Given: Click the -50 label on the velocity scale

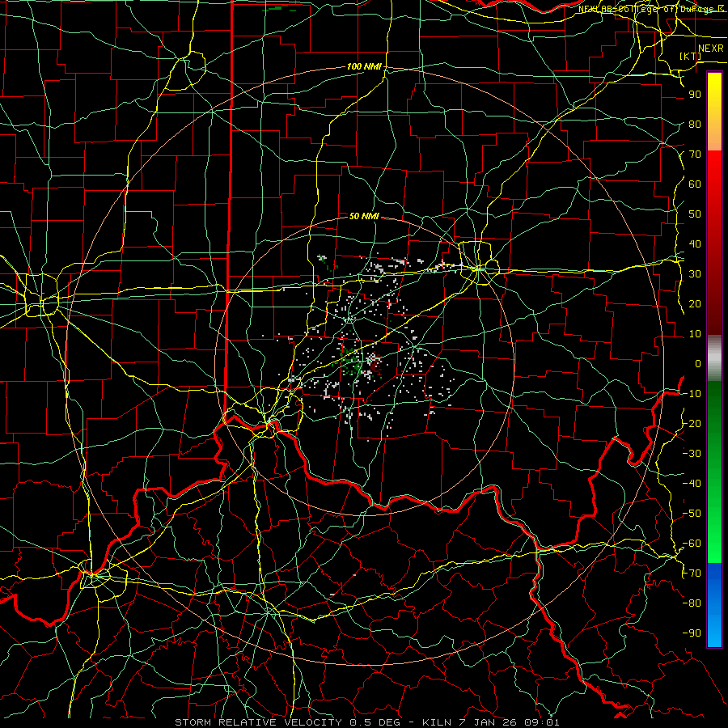Looking at the screenshot, I should coord(692,514).
